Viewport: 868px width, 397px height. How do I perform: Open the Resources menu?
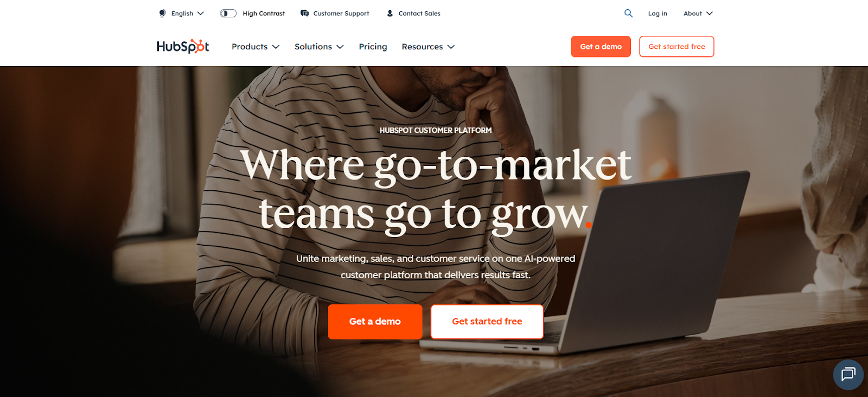(428, 47)
